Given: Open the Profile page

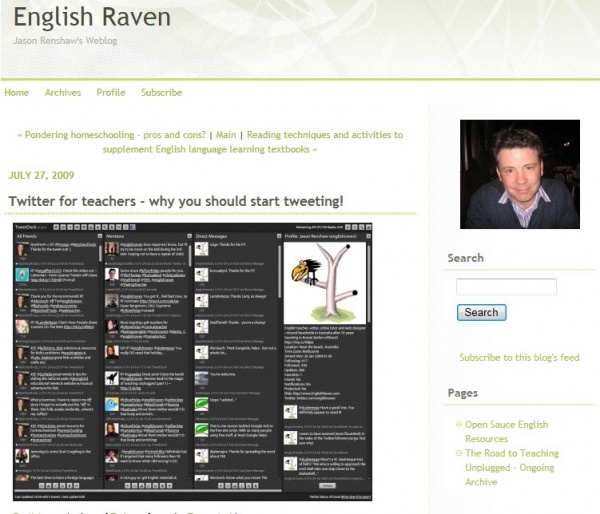Looking at the screenshot, I should [111, 93].
